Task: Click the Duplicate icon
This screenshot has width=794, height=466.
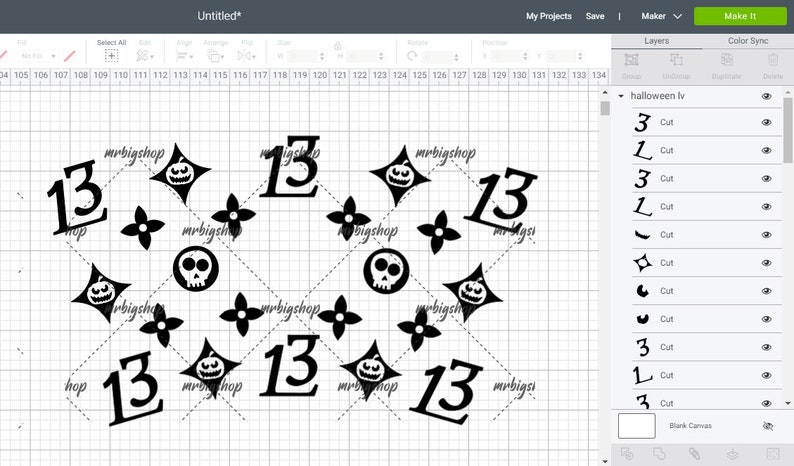Action: pyautogui.click(x=727, y=60)
